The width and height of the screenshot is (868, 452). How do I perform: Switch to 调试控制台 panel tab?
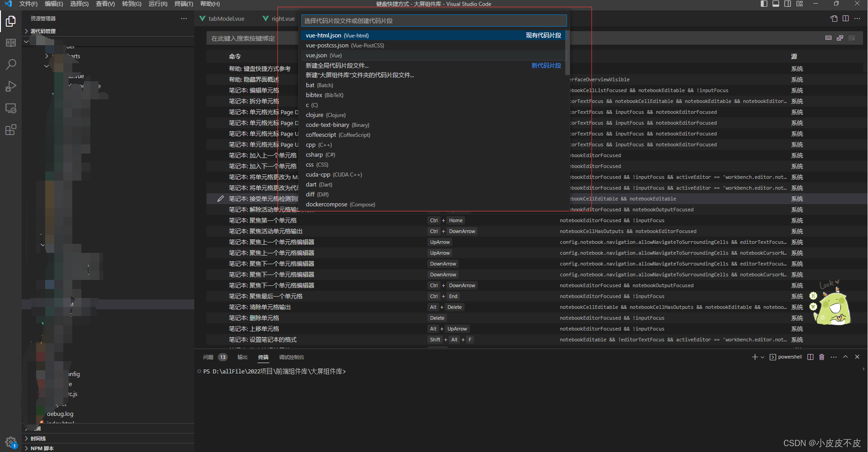(x=291, y=357)
